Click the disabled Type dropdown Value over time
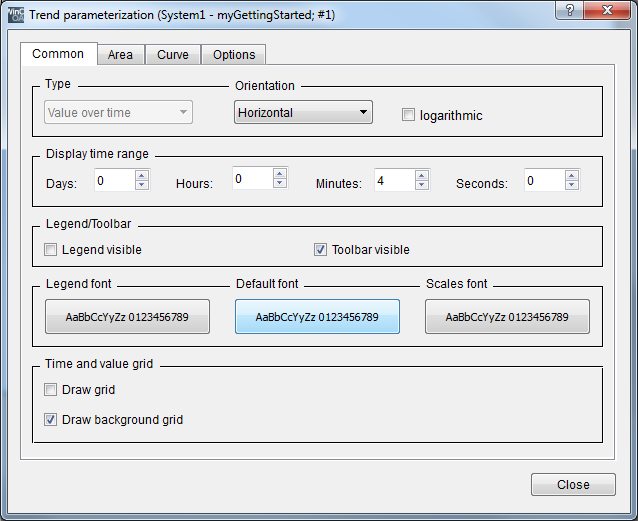The image size is (638, 521). point(118,112)
